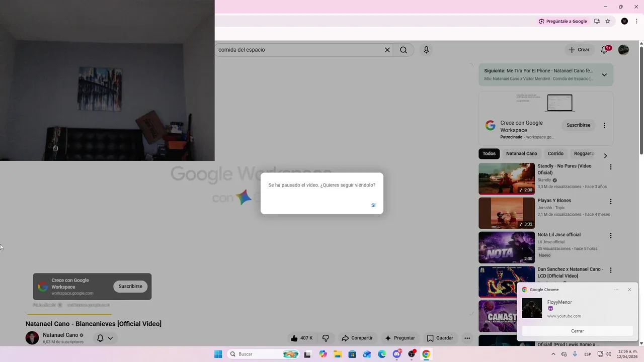Start voice search with microphone icon
Screen dimensions: 644x362
426,50
